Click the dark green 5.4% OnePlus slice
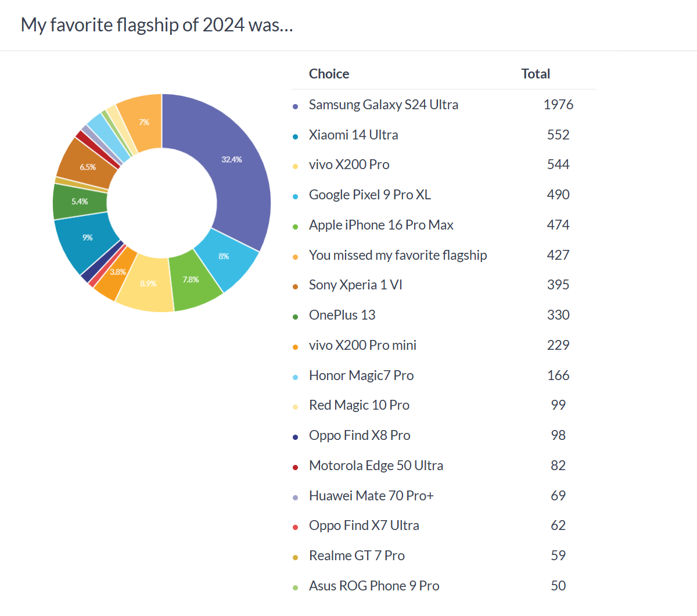This screenshot has width=697, height=616. 80,202
